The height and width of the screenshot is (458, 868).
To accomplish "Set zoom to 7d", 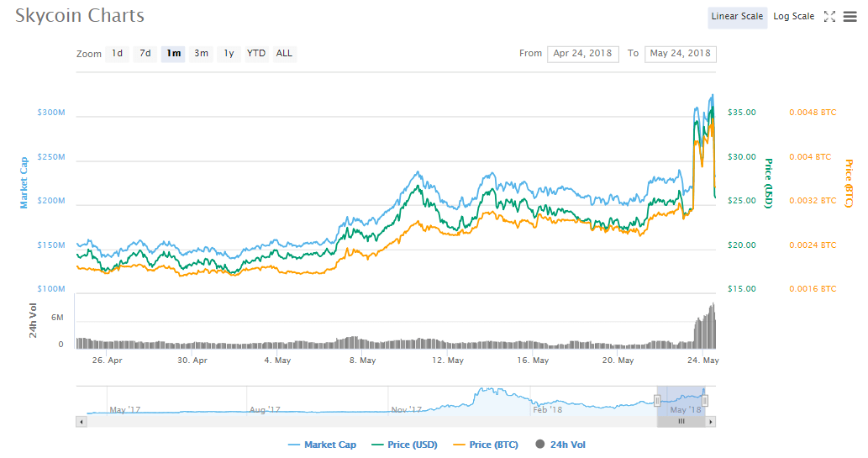I will pyautogui.click(x=145, y=54).
